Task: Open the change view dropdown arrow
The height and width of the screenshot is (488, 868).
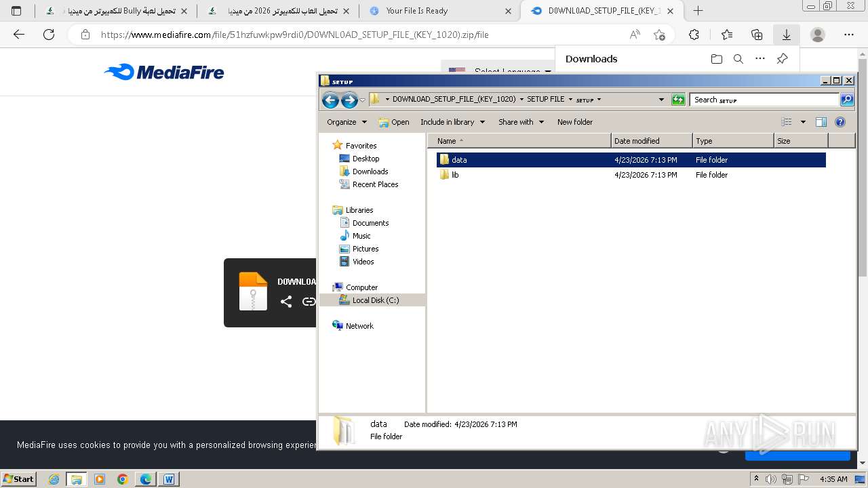Action: point(803,122)
